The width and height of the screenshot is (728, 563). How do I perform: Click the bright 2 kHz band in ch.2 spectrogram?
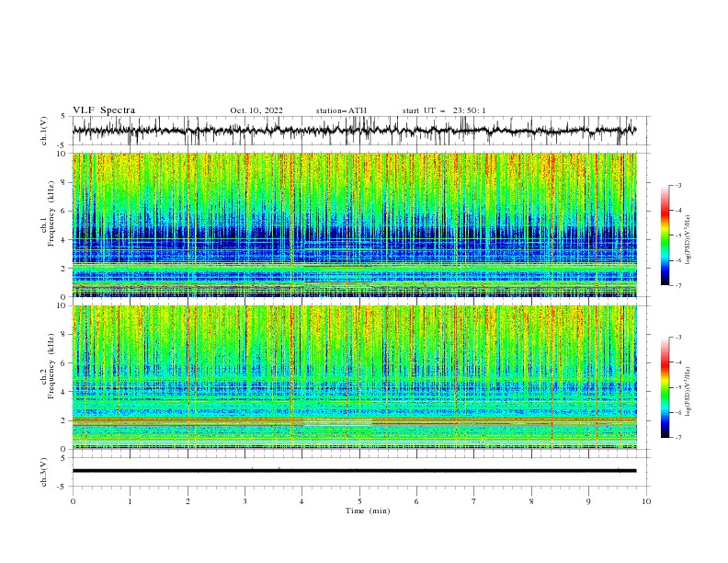(x=354, y=421)
